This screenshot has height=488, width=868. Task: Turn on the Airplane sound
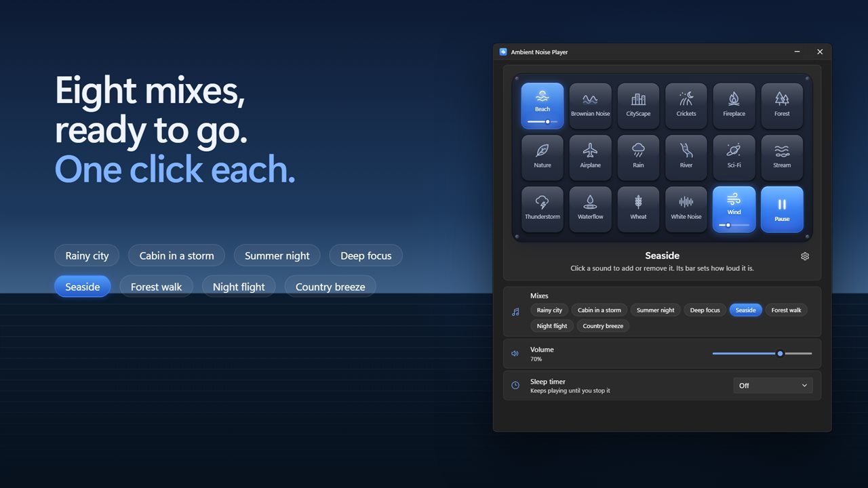click(590, 157)
